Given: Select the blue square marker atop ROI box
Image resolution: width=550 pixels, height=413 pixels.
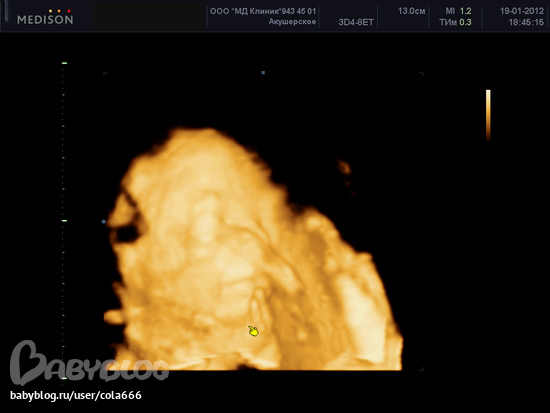Looking at the screenshot, I should click(263, 73).
